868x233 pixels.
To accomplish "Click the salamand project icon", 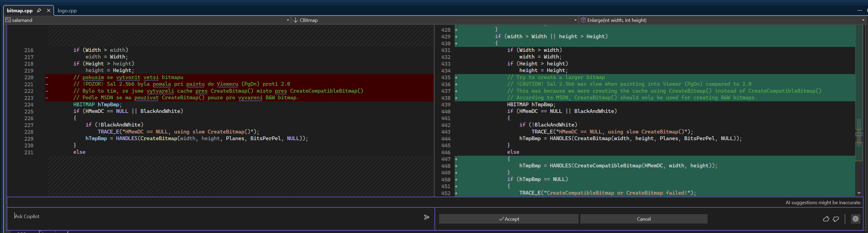I will [8, 20].
